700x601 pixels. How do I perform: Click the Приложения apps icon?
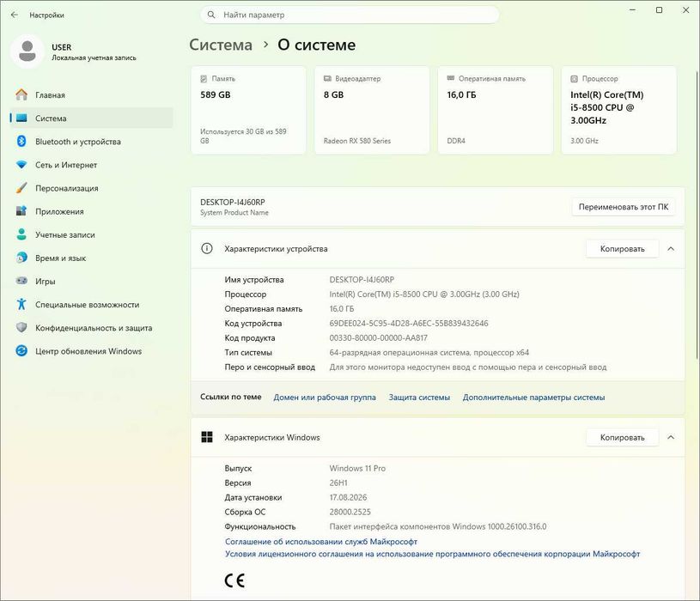click(x=21, y=211)
